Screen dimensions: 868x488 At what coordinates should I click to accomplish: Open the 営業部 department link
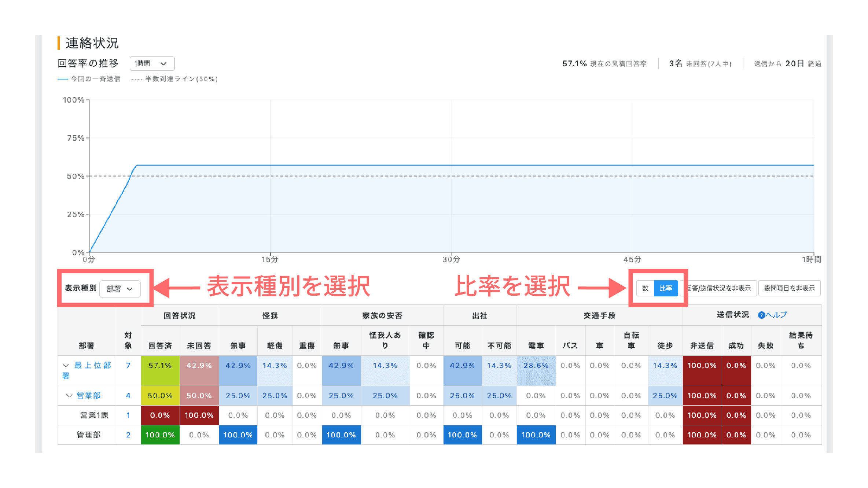[x=89, y=396]
